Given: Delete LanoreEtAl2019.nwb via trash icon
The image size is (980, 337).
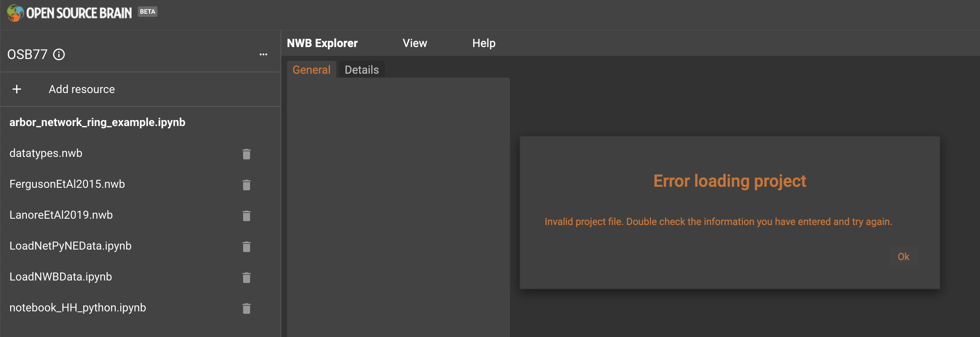Looking at the screenshot, I should tap(246, 216).
